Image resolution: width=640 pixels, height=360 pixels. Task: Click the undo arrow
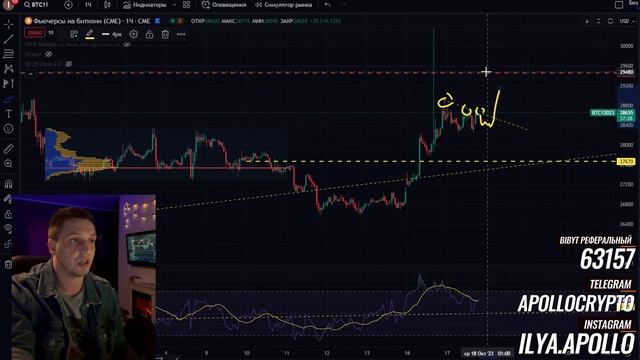pos(328,5)
